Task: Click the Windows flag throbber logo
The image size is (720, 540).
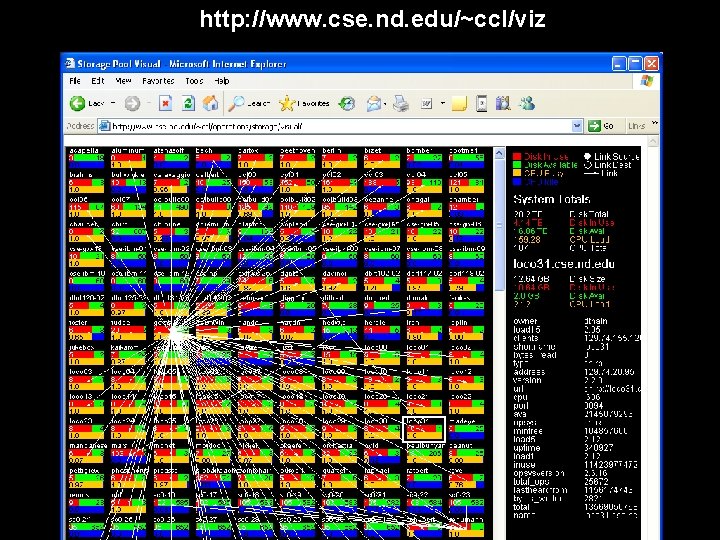Action: point(647,81)
